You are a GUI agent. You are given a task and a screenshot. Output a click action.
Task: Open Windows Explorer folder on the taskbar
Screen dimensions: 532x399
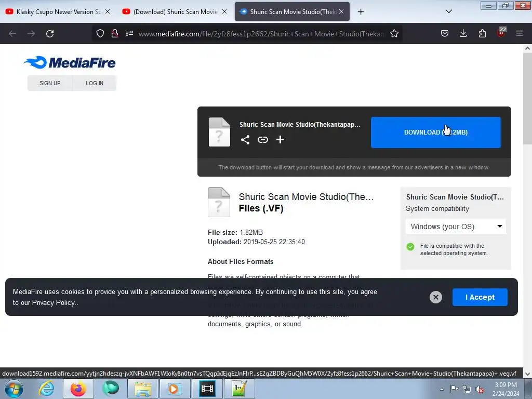click(143, 389)
